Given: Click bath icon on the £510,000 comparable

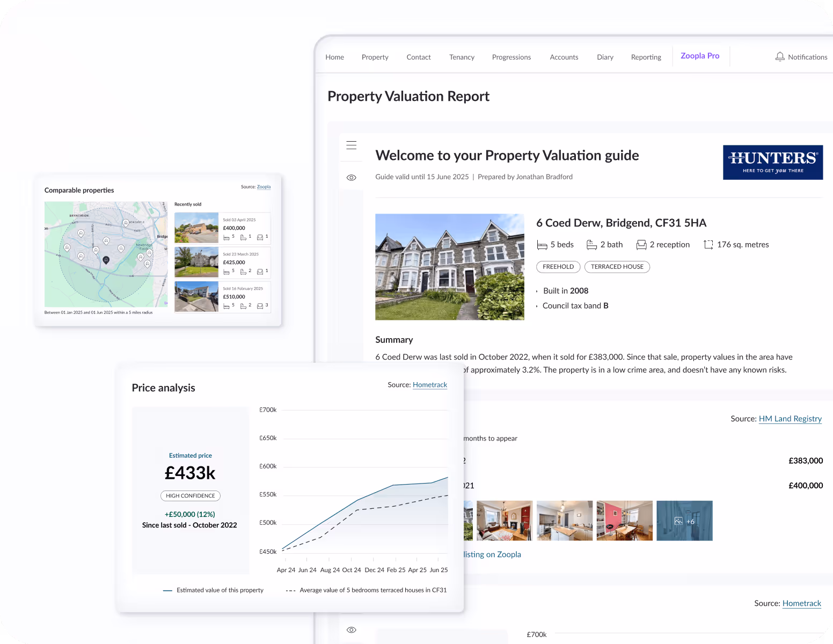Looking at the screenshot, I should coord(243,306).
